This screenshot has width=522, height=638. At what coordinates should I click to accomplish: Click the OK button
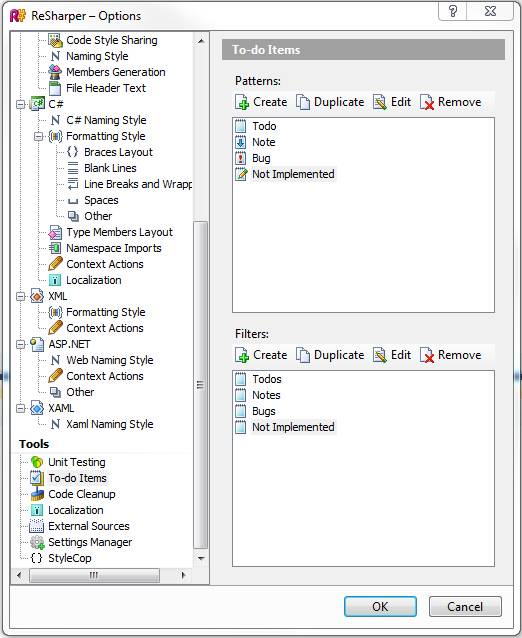(380, 607)
